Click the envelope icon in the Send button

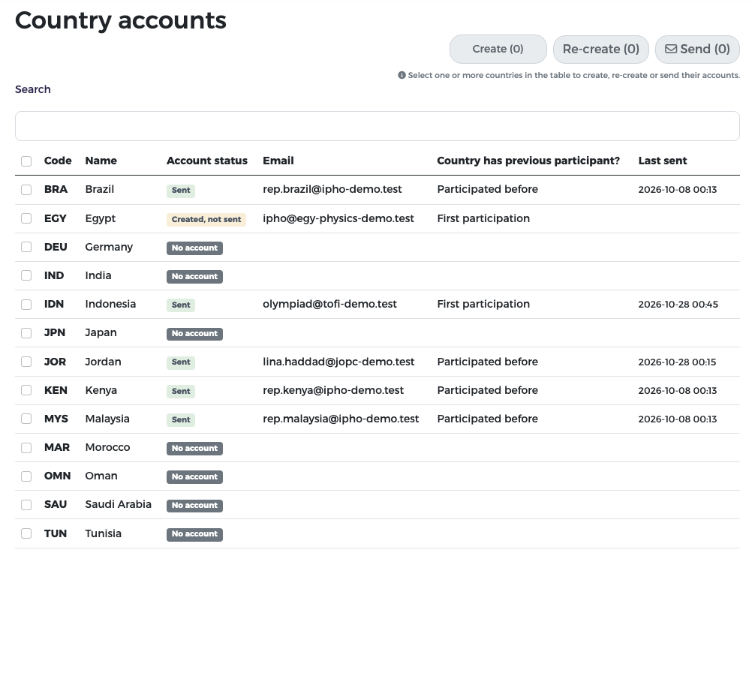click(x=671, y=49)
